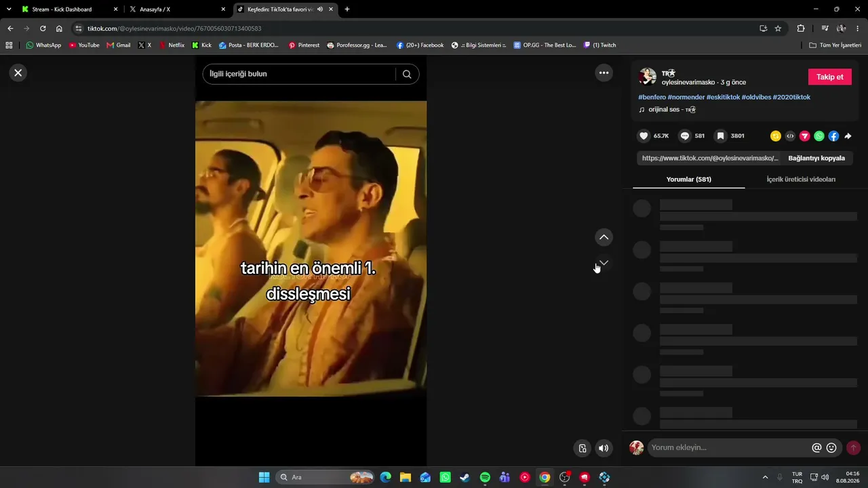
Task: Go to the previous video
Action: (x=604, y=237)
